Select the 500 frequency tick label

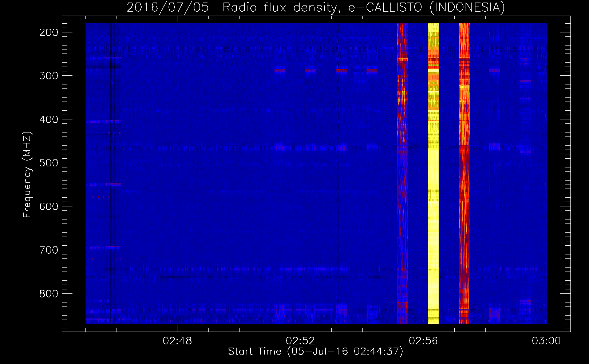[x=49, y=163]
